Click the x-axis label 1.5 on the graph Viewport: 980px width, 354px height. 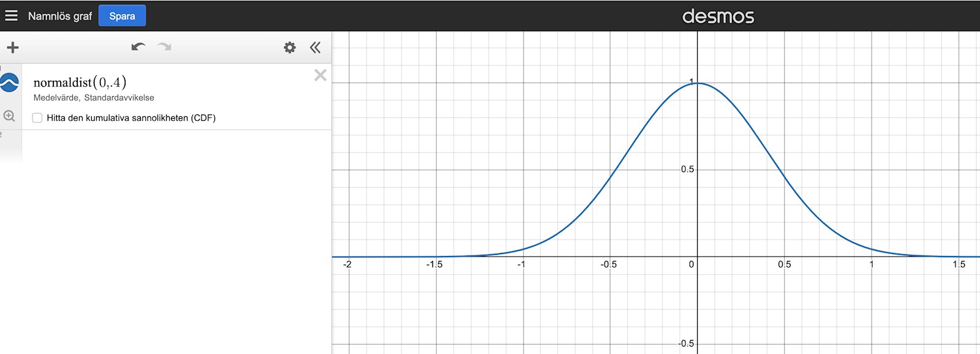point(958,265)
